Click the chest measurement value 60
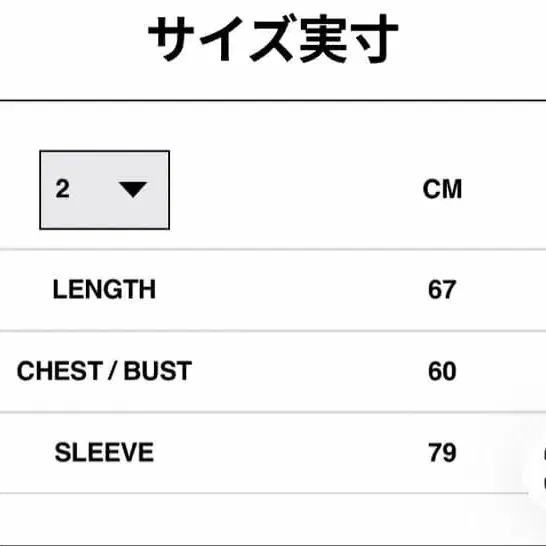 click(442, 371)
